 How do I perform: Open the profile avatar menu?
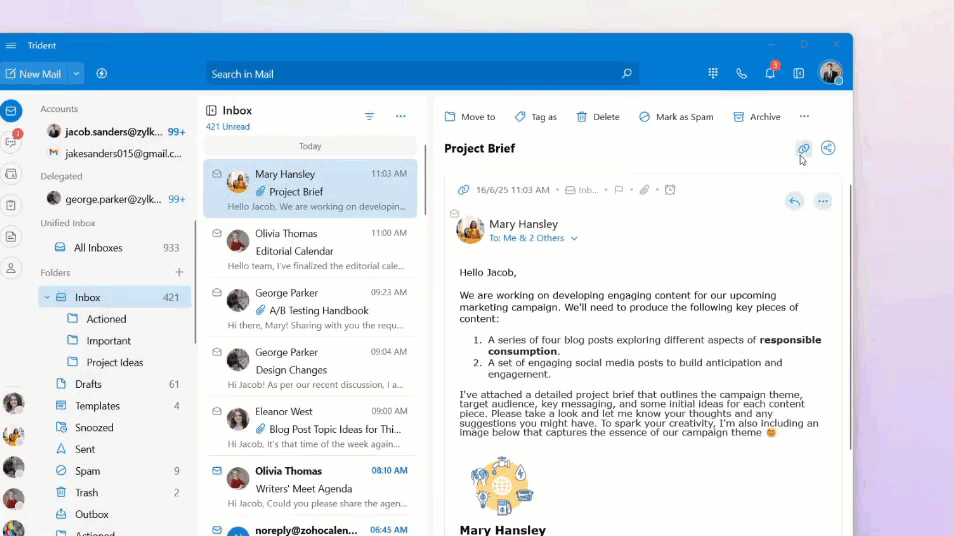(x=830, y=72)
